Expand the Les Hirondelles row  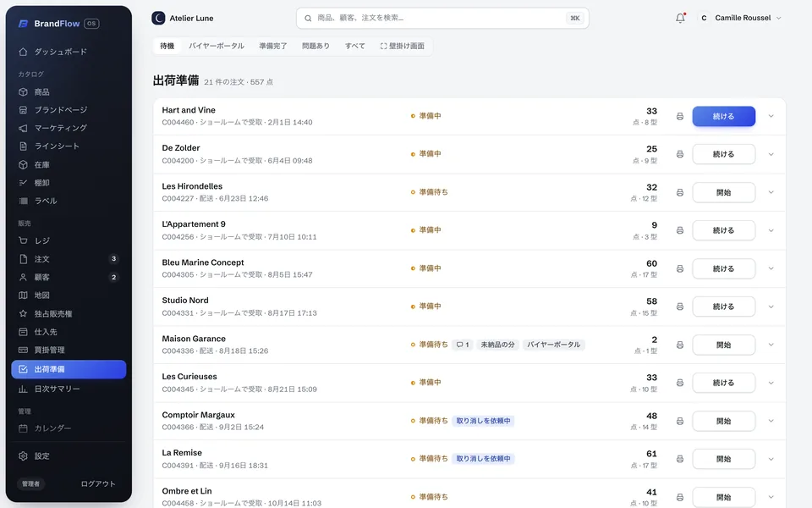771,192
